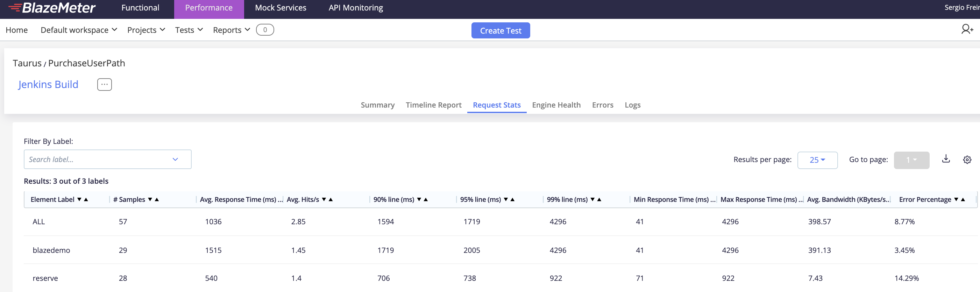Click the Min Response Time column header

point(674,199)
